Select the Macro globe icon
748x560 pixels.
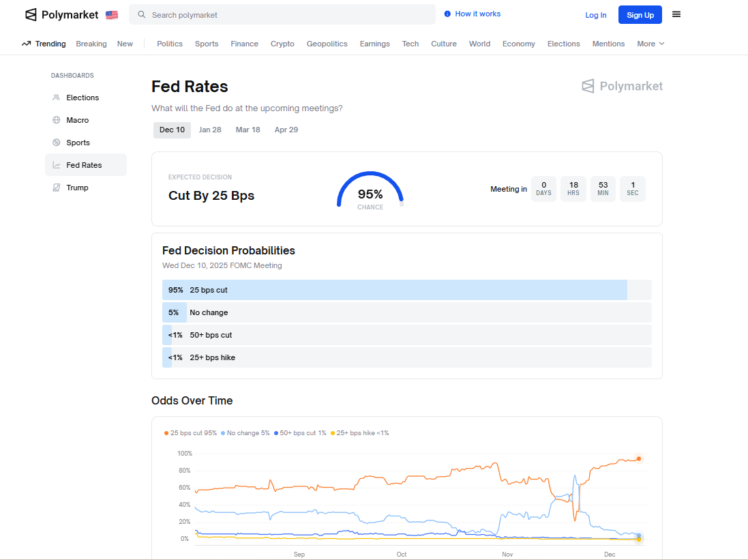(57, 120)
